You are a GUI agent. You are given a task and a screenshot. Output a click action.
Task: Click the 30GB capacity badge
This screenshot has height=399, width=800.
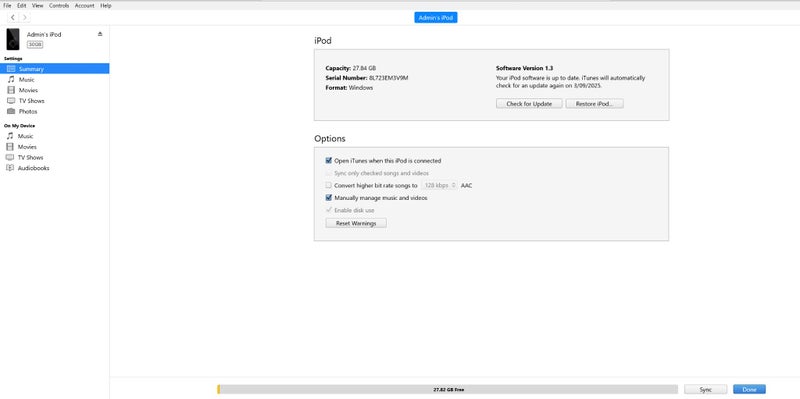pyautogui.click(x=35, y=44)
